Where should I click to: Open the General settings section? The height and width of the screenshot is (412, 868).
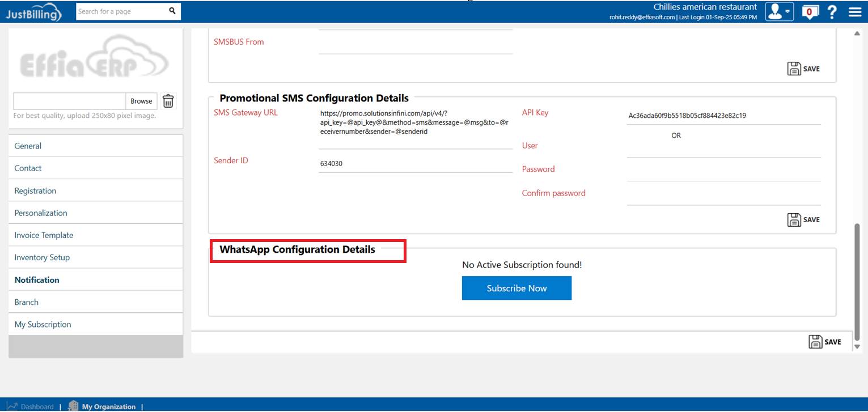pos(28,146)
